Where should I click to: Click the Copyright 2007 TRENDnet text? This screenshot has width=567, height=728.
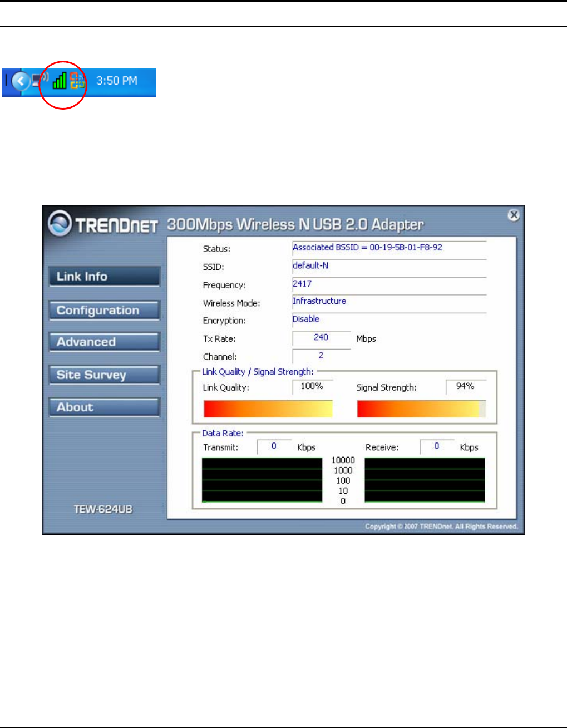click(x=441, y=527)
